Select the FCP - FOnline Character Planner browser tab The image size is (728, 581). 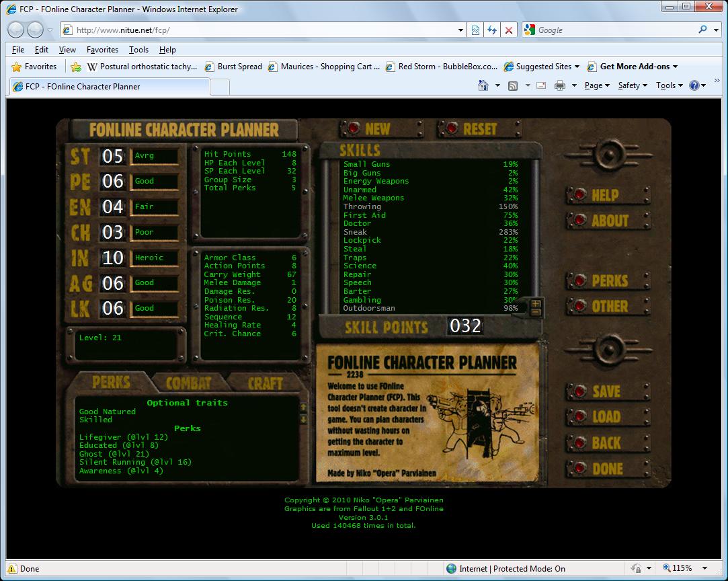[x=110, y=86]
